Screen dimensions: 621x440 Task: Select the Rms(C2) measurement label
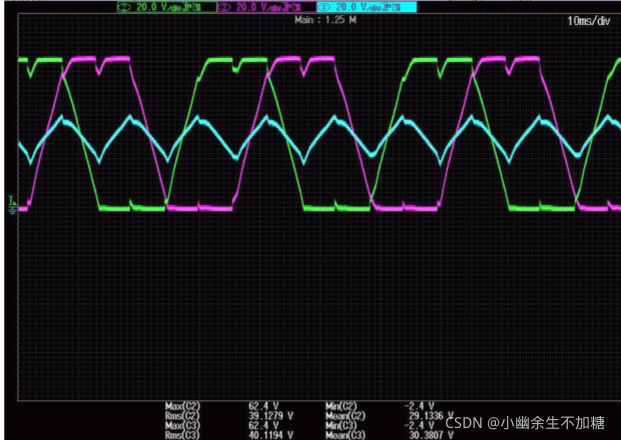tap(183, 416)
